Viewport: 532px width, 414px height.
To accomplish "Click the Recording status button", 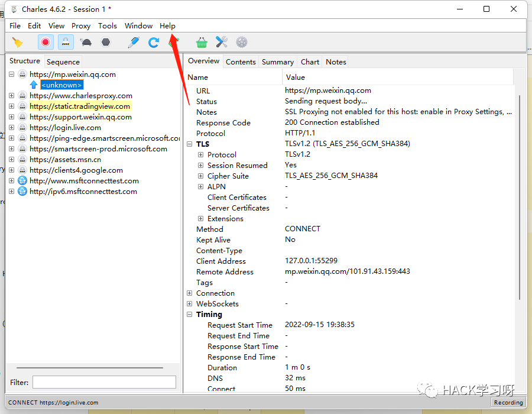I will click(508, 402).
